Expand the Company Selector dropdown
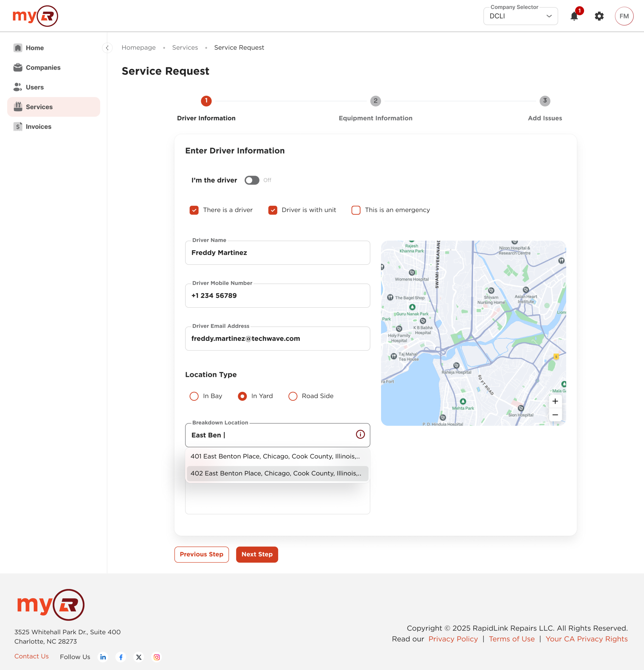 (x=520, y=16)
